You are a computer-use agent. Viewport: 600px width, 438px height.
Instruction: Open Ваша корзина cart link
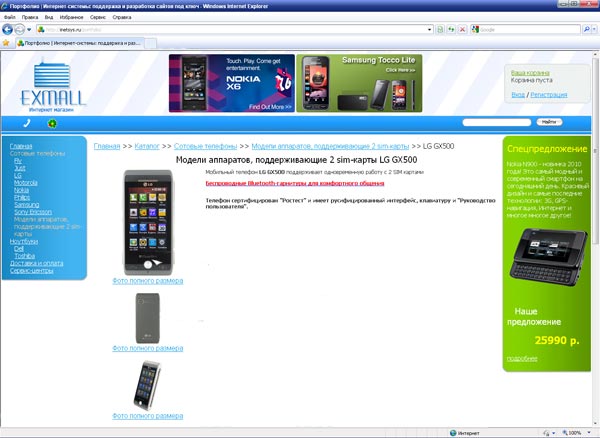(530, 73)
